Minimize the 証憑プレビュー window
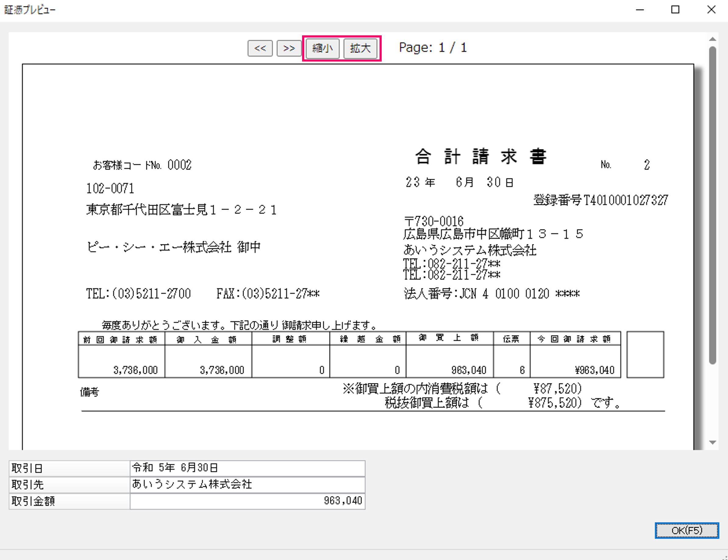 coord(639,10)
